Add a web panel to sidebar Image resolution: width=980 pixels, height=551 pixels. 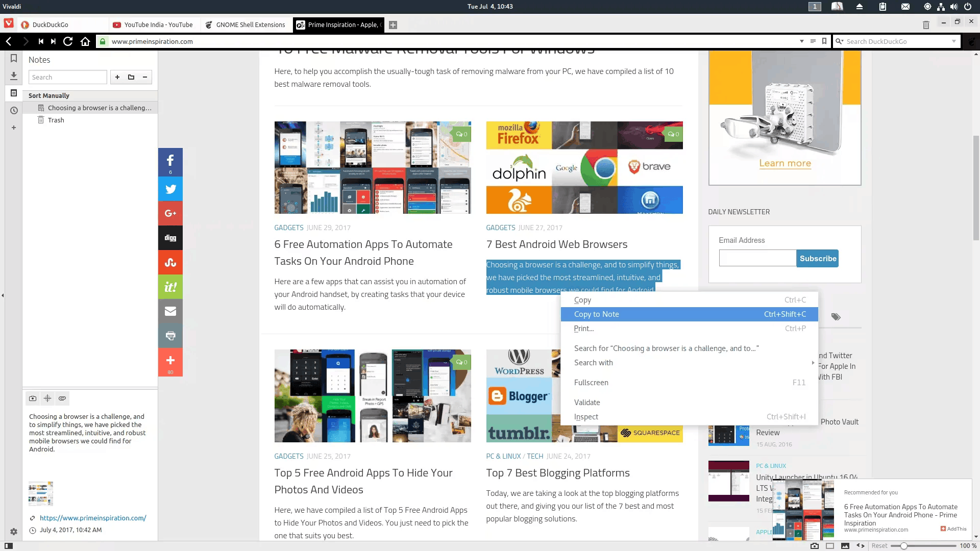tap(14, 128)
